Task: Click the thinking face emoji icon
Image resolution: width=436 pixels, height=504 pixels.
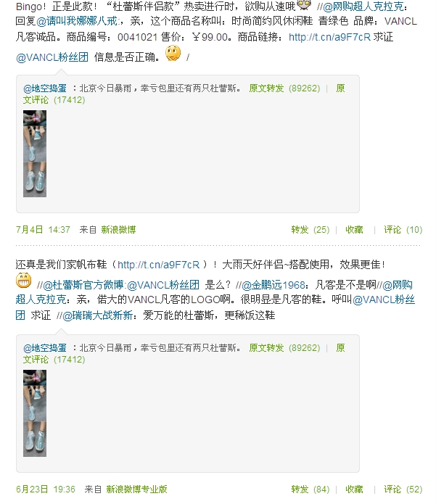Action: pos(173,54)
